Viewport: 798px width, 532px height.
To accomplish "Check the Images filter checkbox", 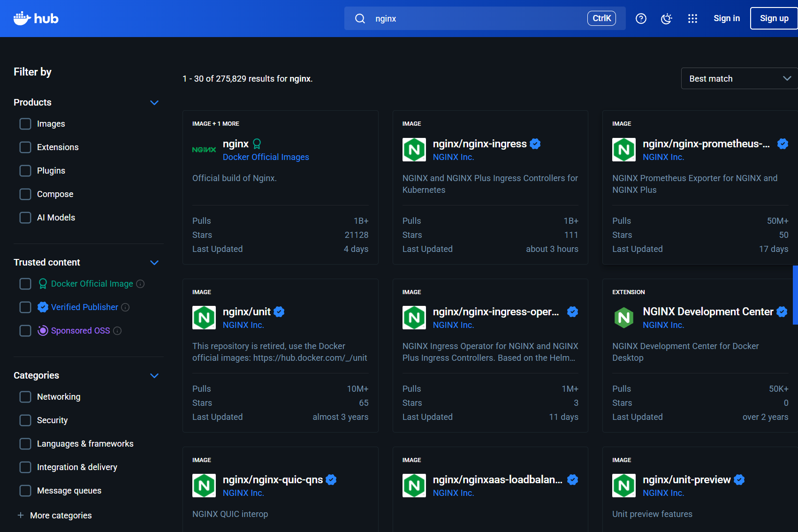I will tap(25, 124).
